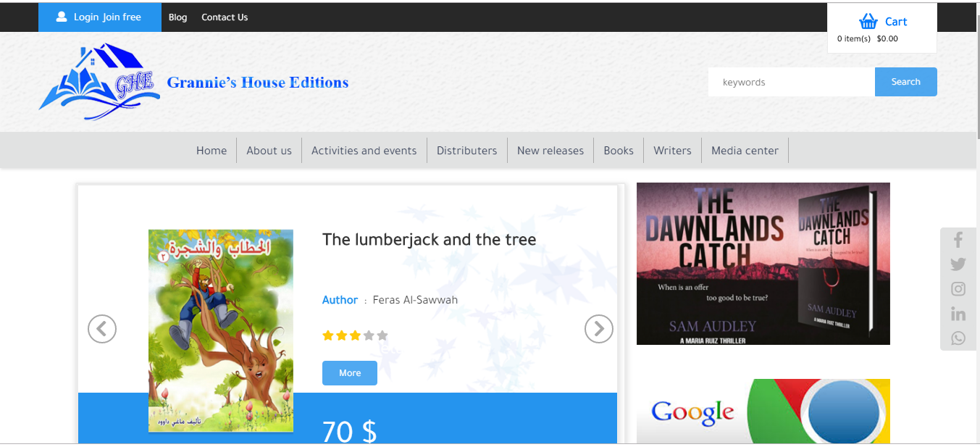Click the Grannie's House Editions logo

(x=99, y=81)
